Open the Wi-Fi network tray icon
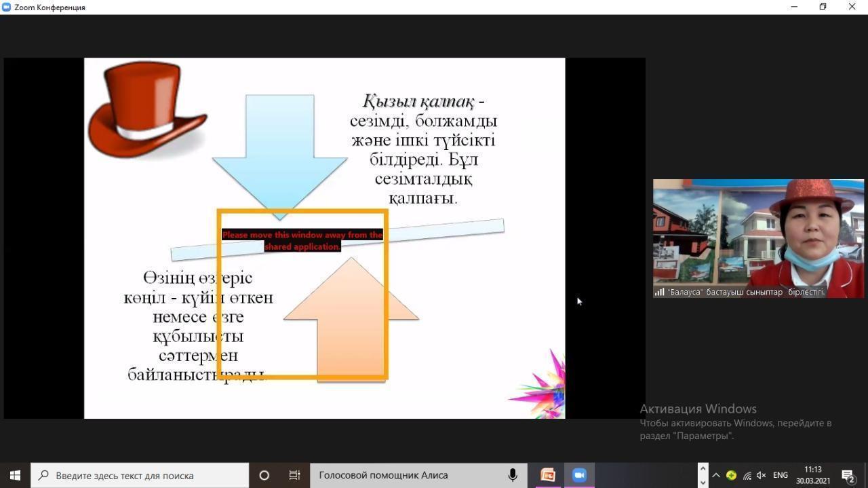This screenshot has width=868, height=488. pyautogui.click(x=747, y=476)
